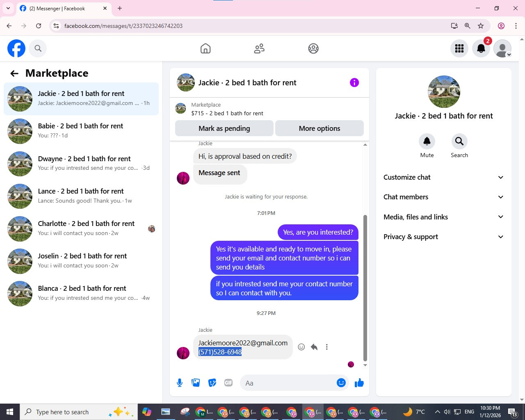React to Jackie's message with emoji icon
Image resolution: width=525 pixels, height=420 pixels.
coord(301,347)
